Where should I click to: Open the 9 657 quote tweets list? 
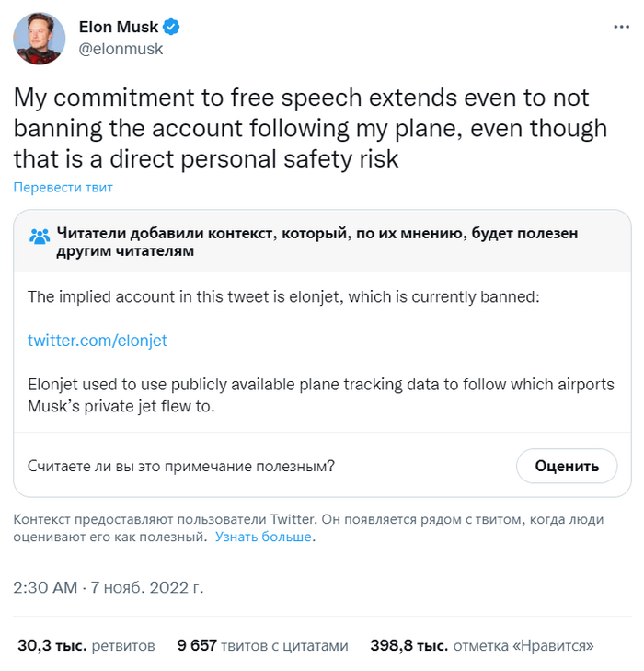263,645
